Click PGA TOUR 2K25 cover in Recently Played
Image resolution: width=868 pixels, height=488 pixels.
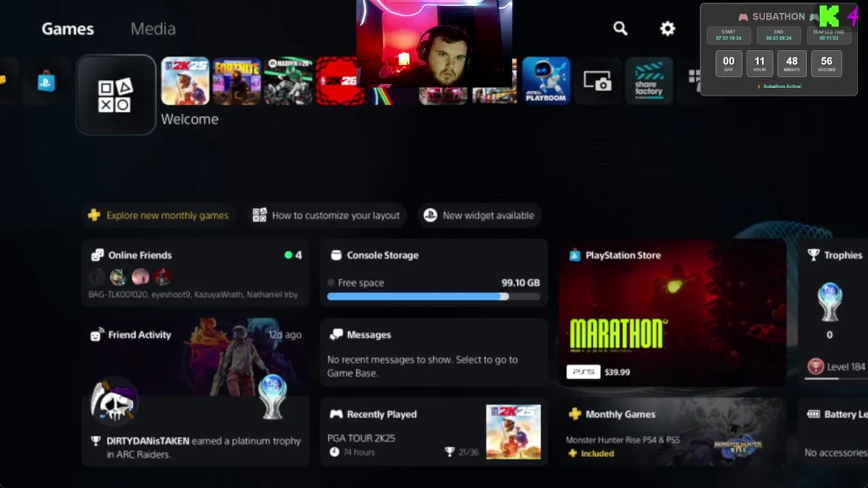click(x=513, y=432)
